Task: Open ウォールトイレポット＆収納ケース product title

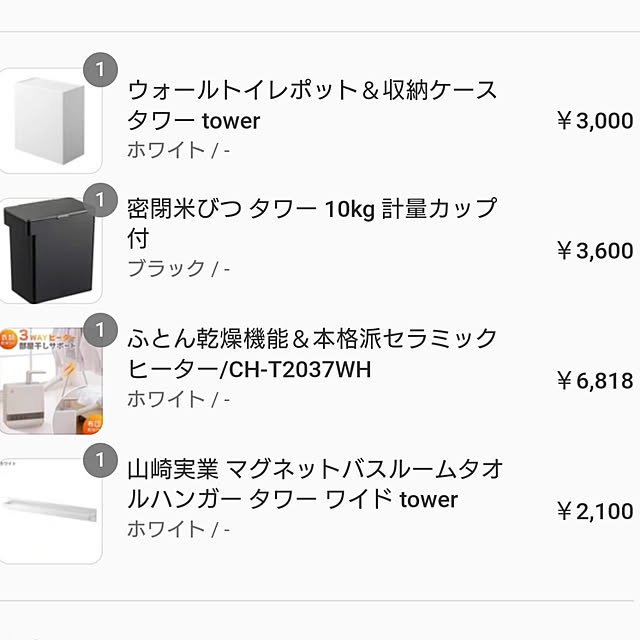Action: tap(312, 106)
